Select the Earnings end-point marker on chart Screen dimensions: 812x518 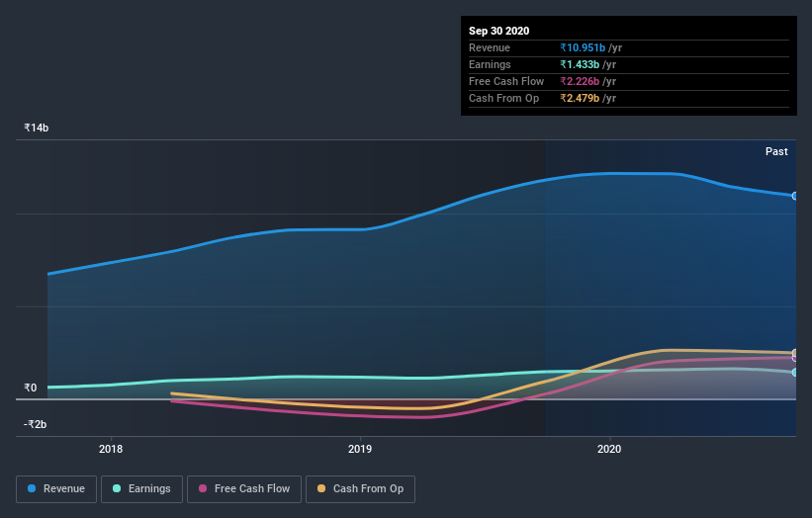click(x=794, y=372)
